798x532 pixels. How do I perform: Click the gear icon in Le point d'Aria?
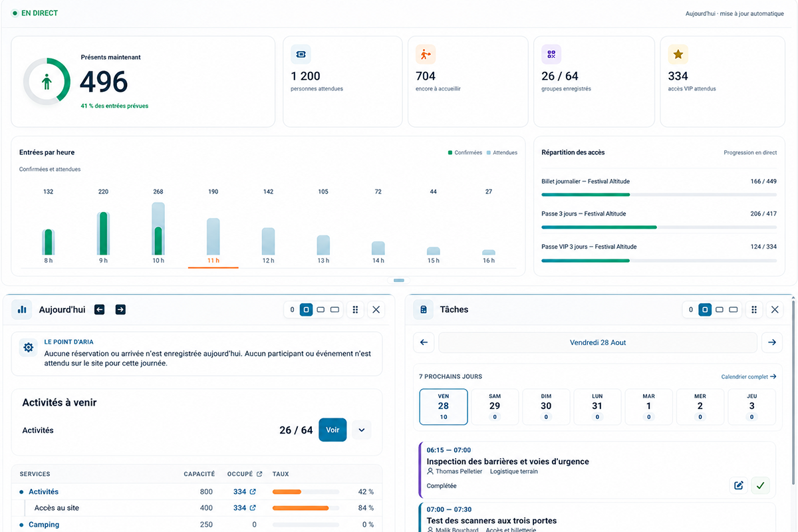click(28, 347)
